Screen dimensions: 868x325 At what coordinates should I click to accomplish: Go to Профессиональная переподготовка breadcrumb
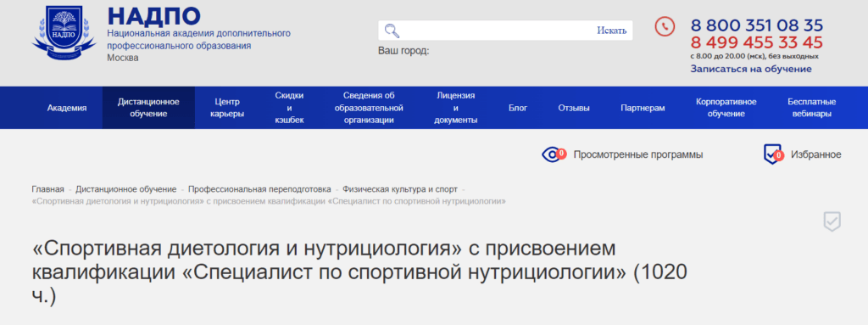[259, 189]
